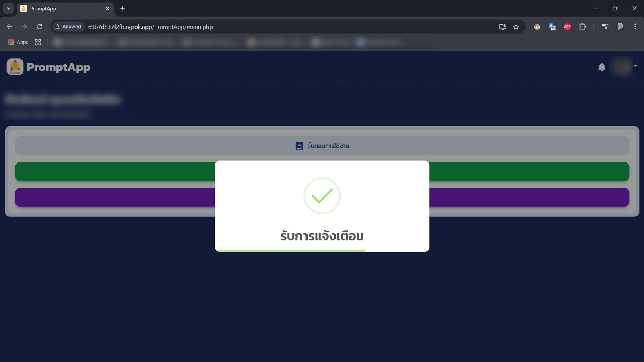Reload the page with refresh button

tap(39, 27)
